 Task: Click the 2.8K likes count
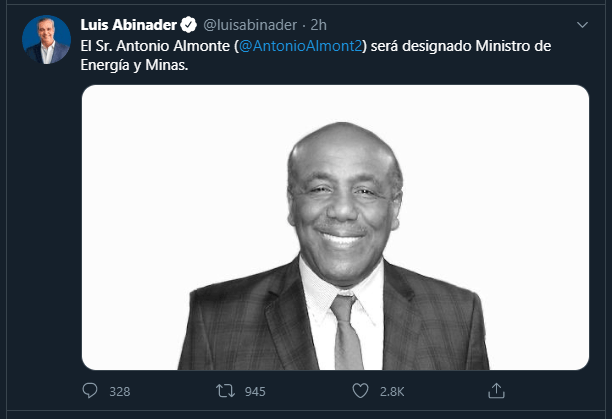[x=391, y=391]
